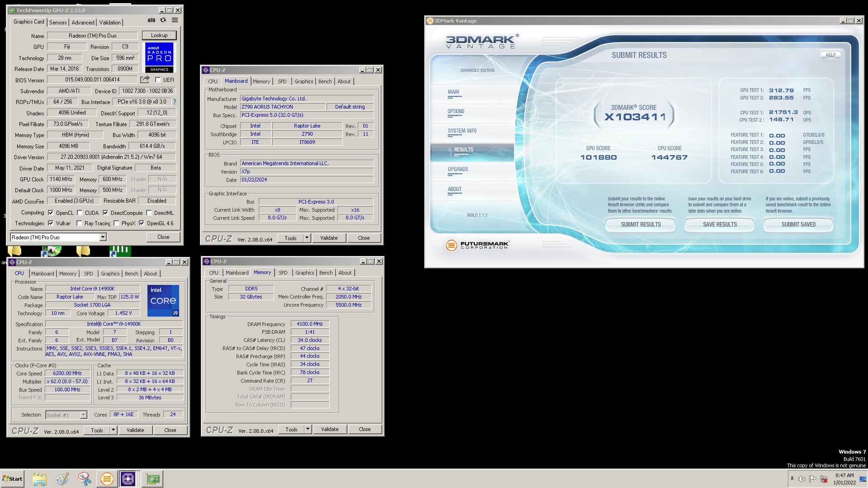Image resolution: width=868 pixels, height=488 pixels.
Task: Click the GPU-Z Lookup button
Action: click(x=159, y=35)
